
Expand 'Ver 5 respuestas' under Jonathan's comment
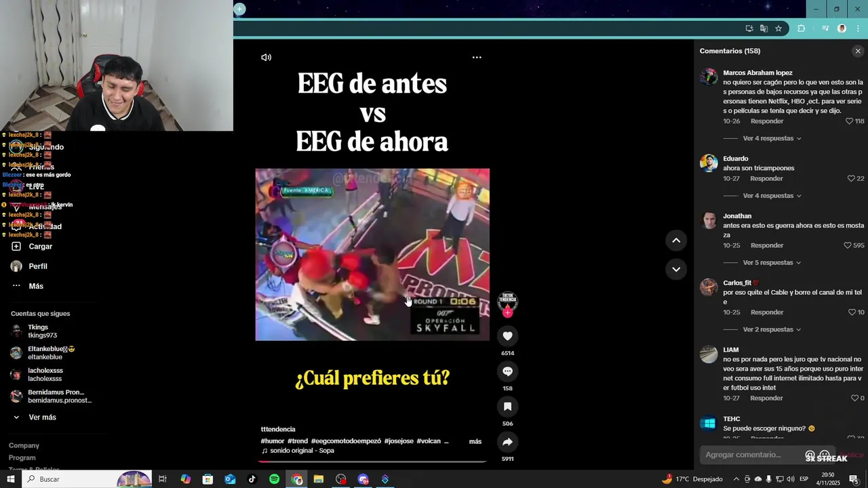click(x=772, y=262)
